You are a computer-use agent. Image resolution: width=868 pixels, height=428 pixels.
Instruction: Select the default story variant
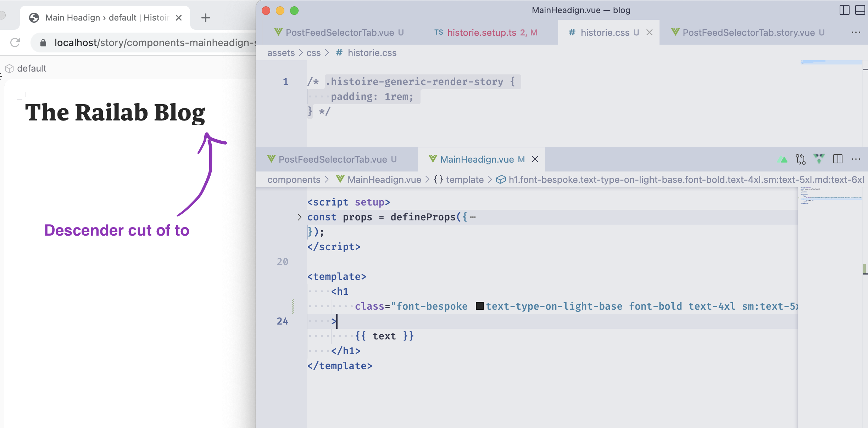click(x=26, y=68)
